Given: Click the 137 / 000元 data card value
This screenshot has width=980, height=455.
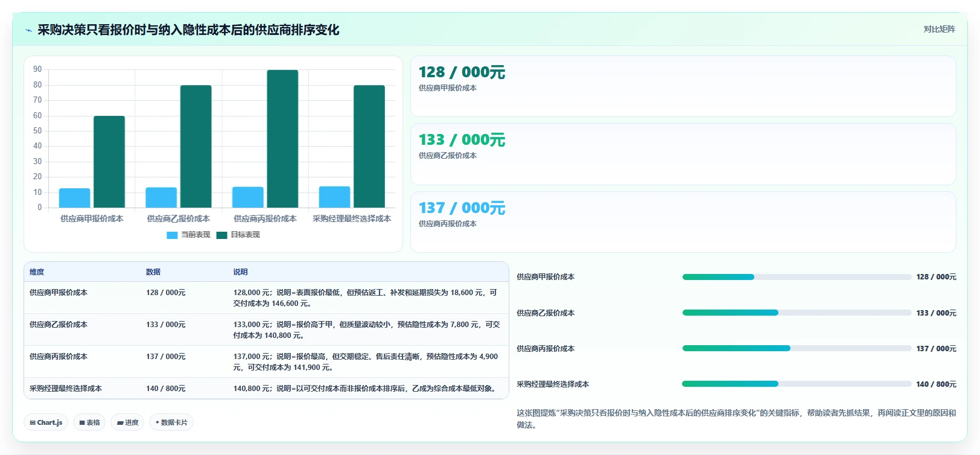Looking at the screenshot, I should (462, 208).
